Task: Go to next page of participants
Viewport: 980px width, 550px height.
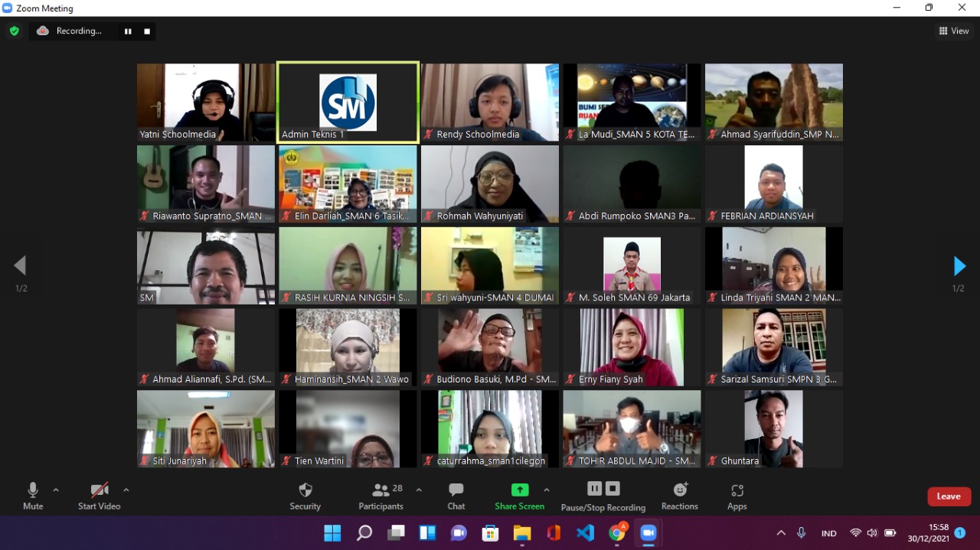Action: click(959, 266)
